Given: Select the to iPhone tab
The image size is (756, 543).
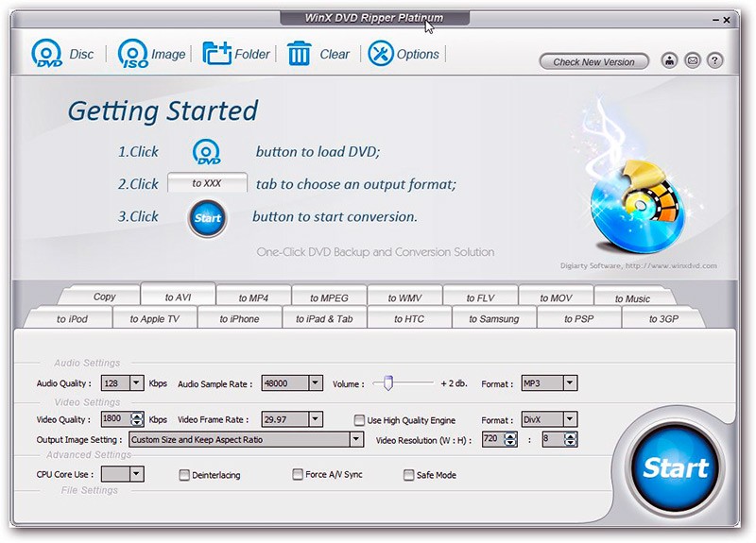Looking at the screenshot, I should (239, 318).
